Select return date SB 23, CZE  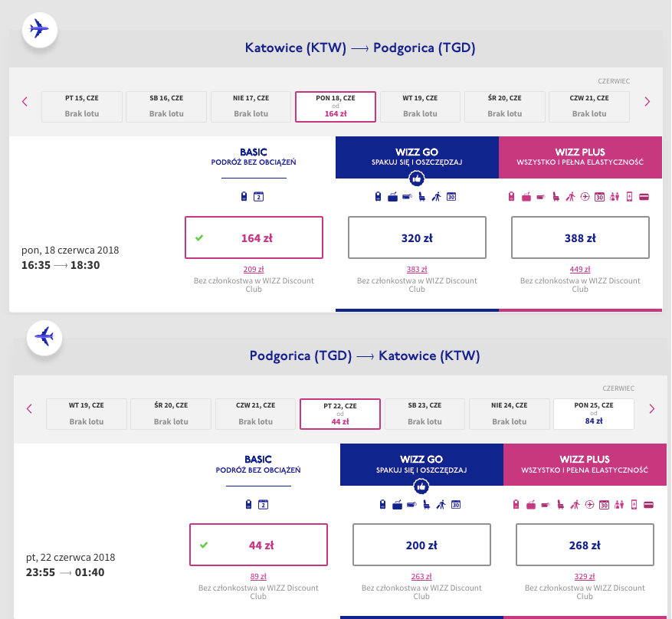pyautogui.click(x=425, y=414)
